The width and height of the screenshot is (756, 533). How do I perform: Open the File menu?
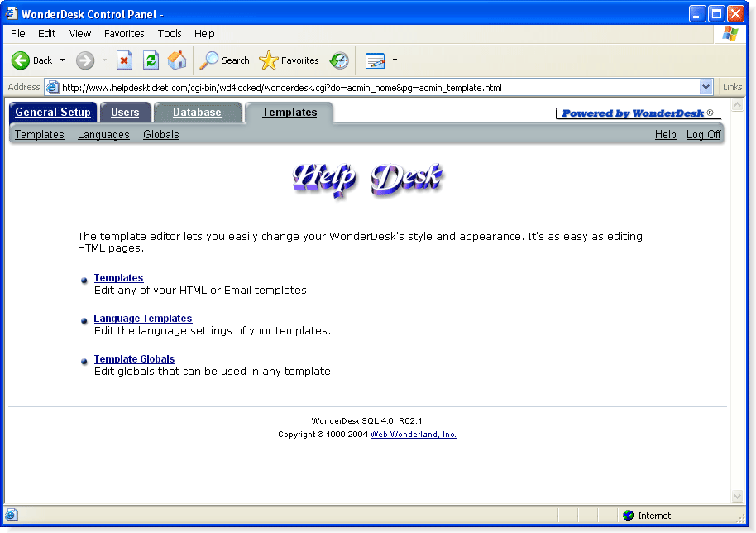pyautogui.click(x=18, y=34)
